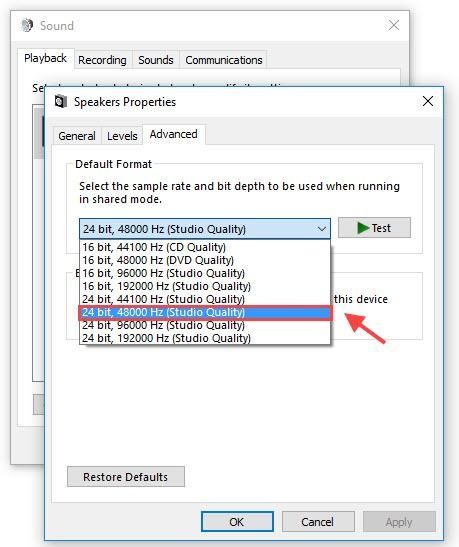Confirm with the OK button
459x547 pixels.
click(237, 522)
